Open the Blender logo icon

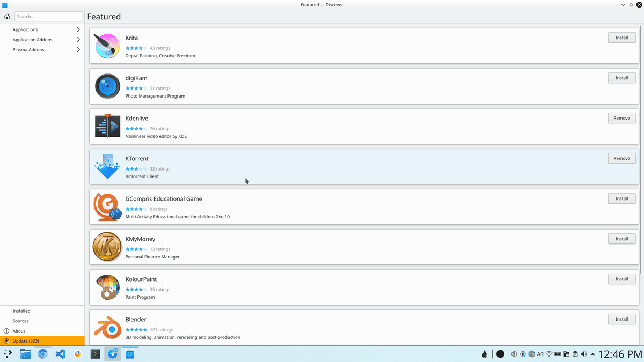(107, 327)
